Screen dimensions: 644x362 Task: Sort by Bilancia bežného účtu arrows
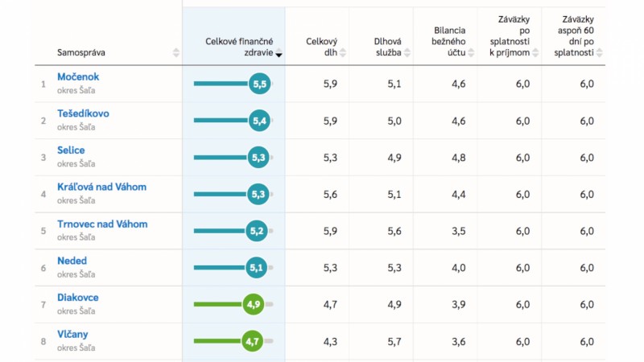click(471, 52)
